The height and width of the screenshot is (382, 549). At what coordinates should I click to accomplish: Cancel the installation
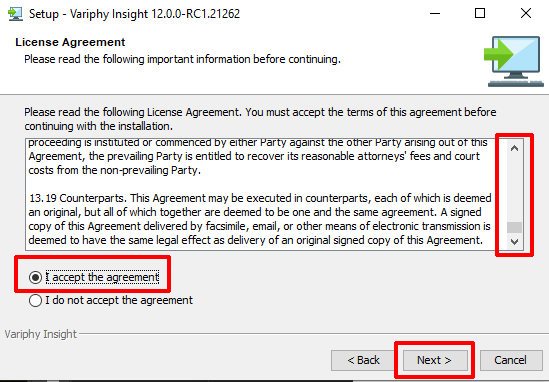pos(511,360)
